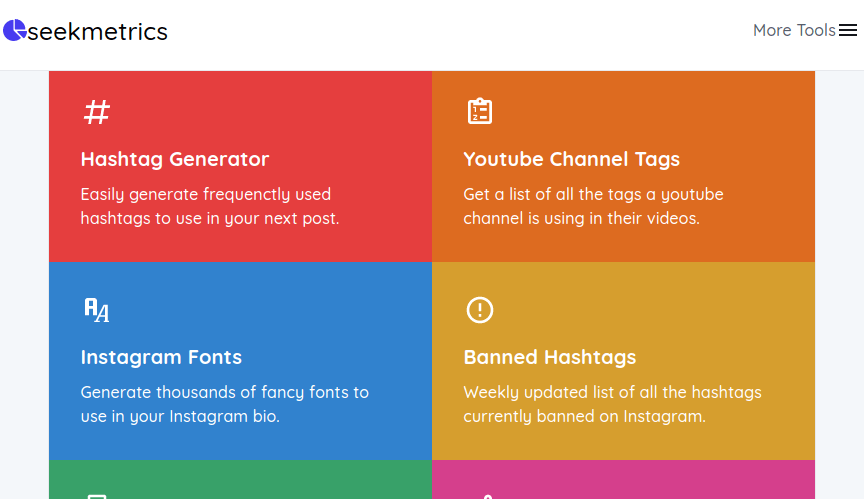This screenshot has width=864, height=499.
Task: Click the 'Easily generate frequently used hashtags' description
Action: tap(210, 206)
